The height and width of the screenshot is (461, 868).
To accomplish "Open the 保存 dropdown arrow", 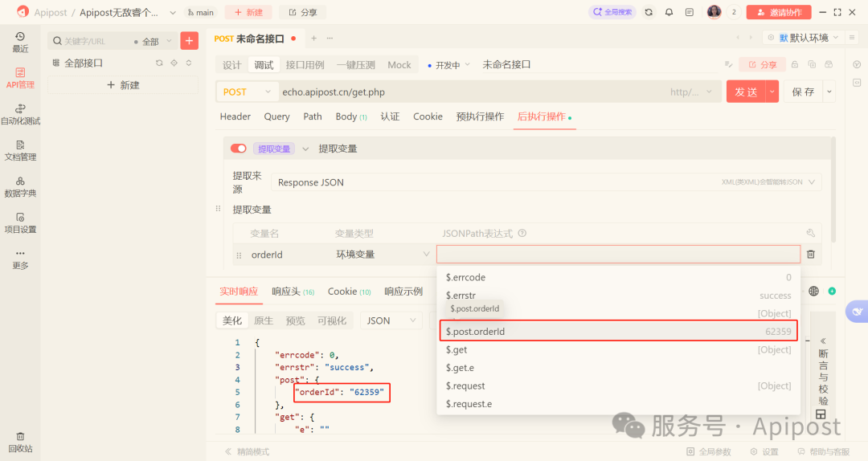I will (829, 92).
